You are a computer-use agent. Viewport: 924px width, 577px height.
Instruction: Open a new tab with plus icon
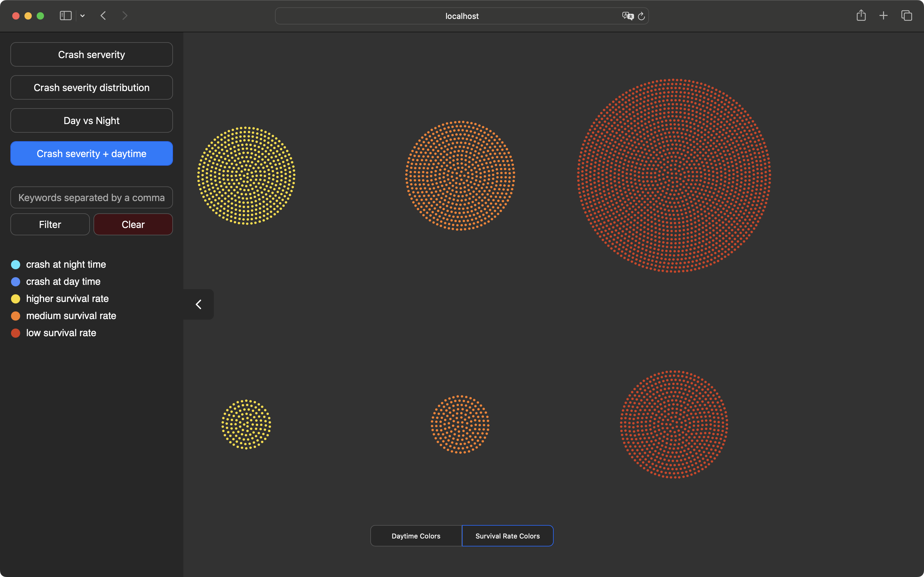pos(884,16)
